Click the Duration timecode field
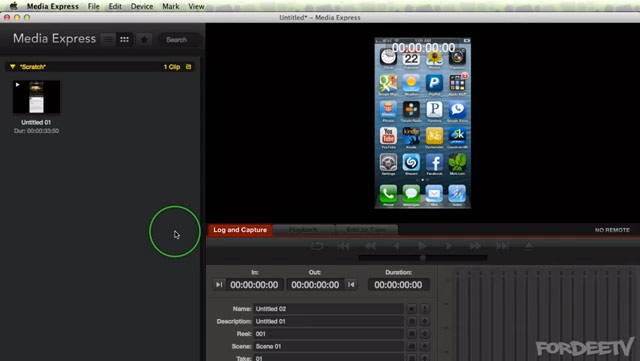Screen dimensions: 640x361 pyautogui.click(x=399, y=285)
